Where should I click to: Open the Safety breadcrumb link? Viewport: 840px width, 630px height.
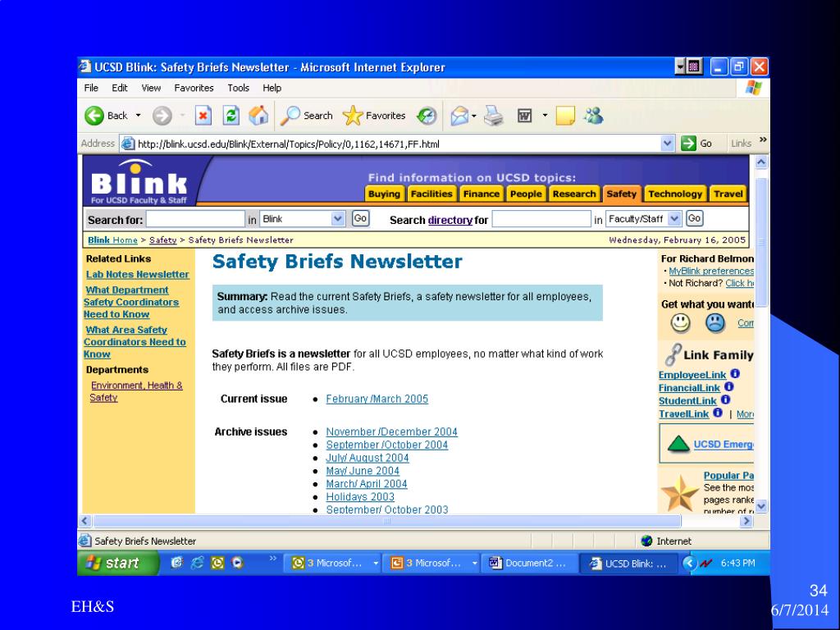[x=163, y=240]
